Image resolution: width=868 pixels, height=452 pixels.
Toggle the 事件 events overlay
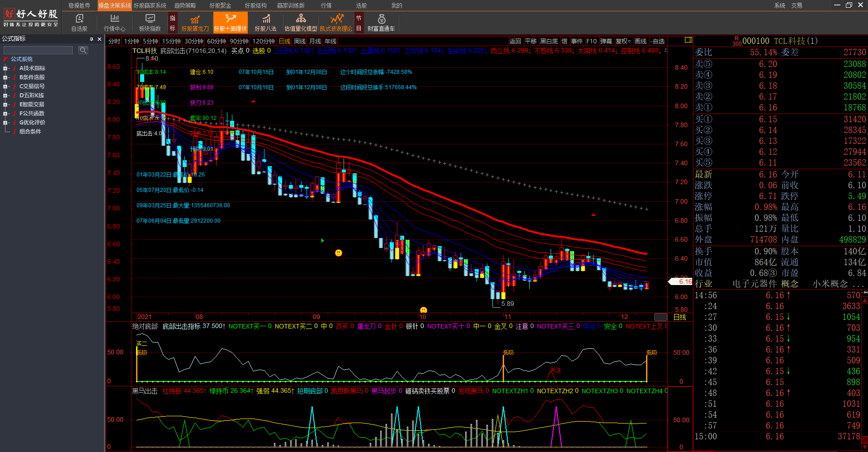tap(577, 41)
